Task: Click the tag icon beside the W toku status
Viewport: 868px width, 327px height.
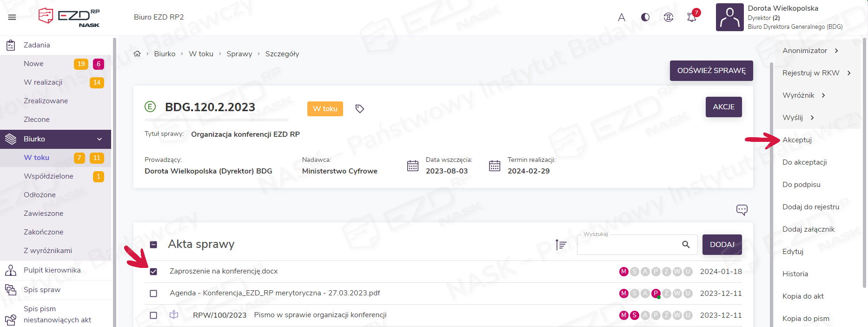Action: [359, 109]
